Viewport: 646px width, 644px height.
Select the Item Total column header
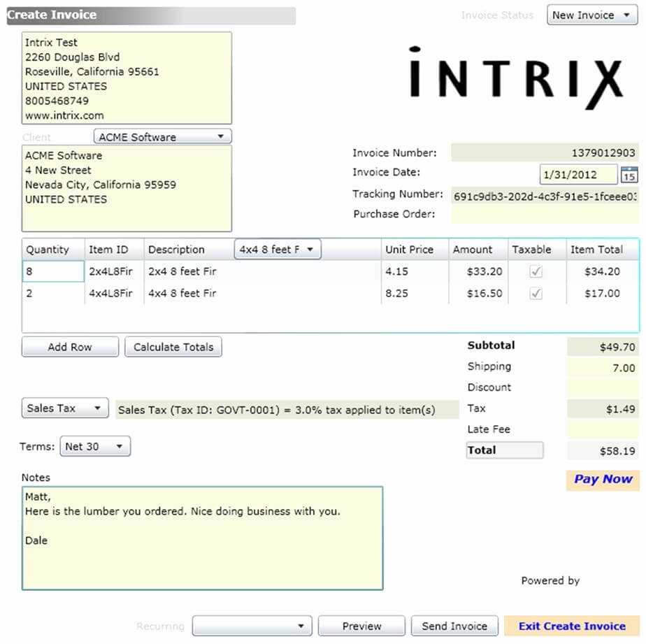click(603, 249)
